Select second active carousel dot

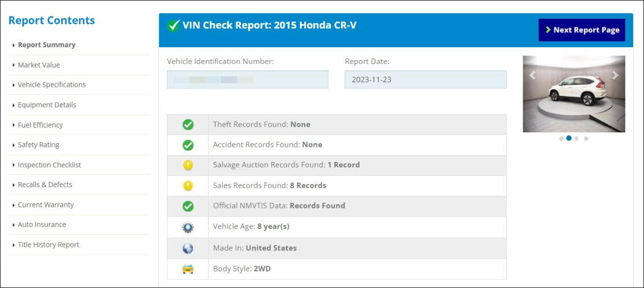tap(569, 138)
